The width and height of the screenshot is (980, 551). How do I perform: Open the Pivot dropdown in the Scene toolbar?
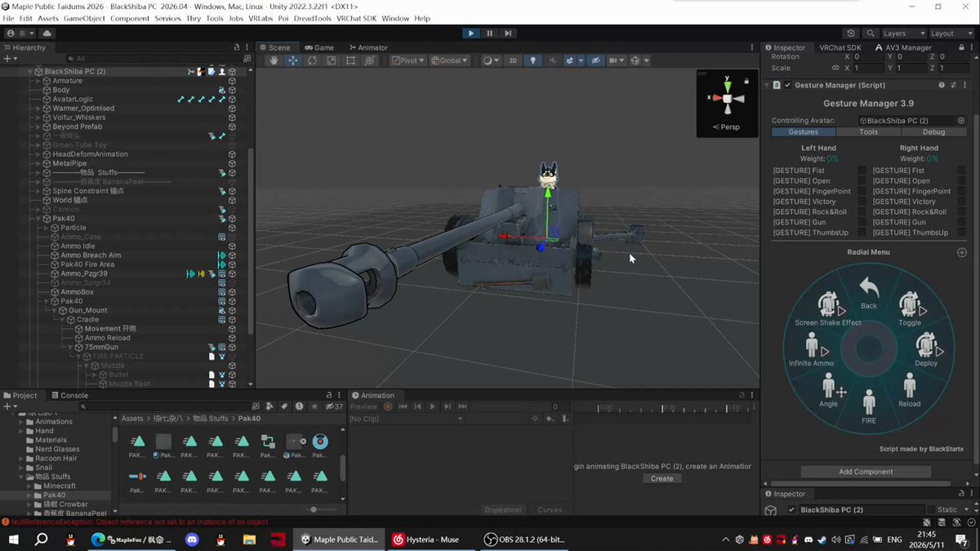click(x=408, y=60)
